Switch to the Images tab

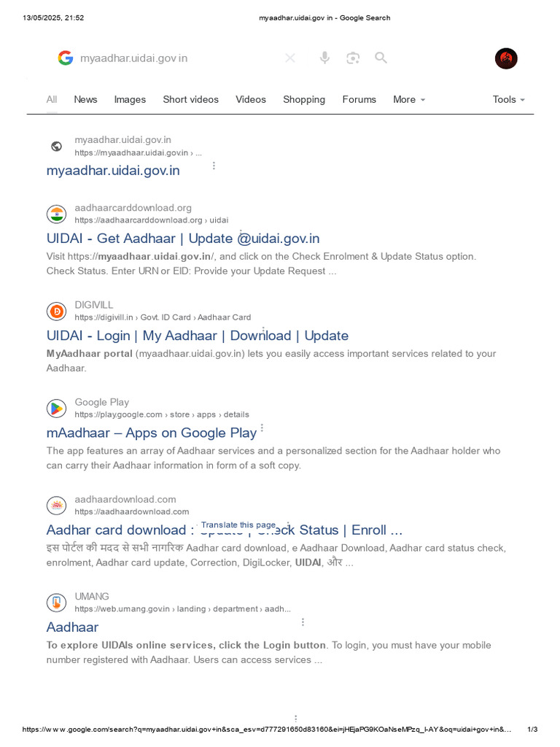coord(130,100)
